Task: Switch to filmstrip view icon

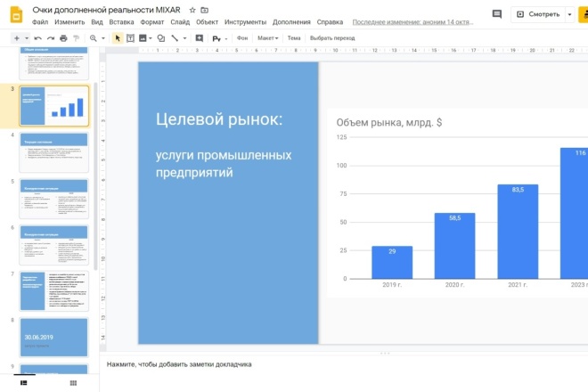Action: coord(24,383)
